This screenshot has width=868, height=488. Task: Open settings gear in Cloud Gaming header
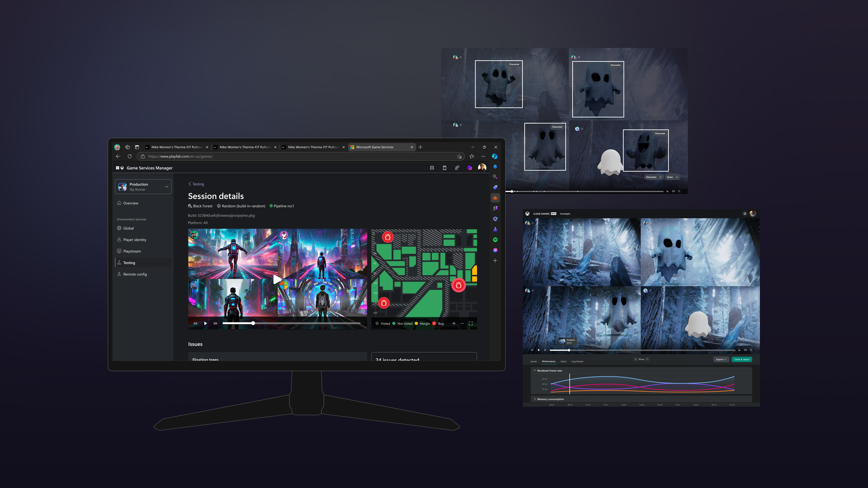tap(745, 213)
